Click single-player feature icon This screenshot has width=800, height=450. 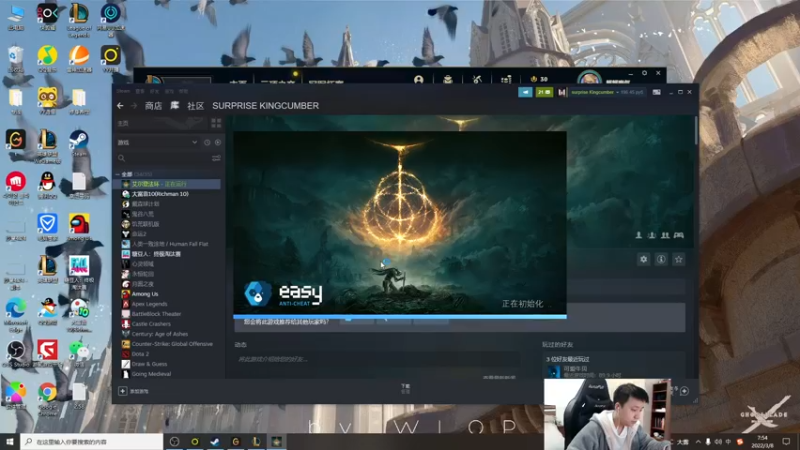(x=638, y=235)
